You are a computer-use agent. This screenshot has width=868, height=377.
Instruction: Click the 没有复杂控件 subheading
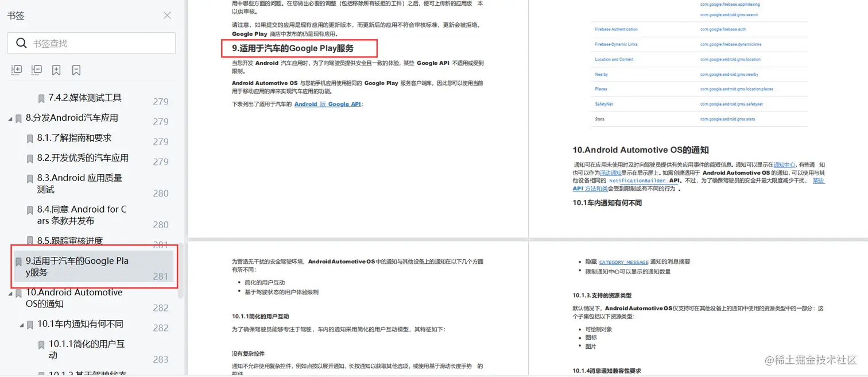click(x=248, y=353)
